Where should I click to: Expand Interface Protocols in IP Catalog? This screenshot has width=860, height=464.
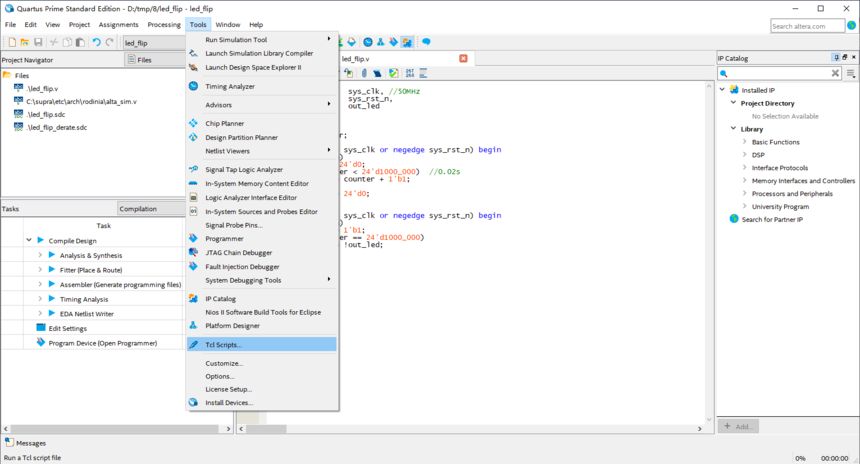point(744,167)
